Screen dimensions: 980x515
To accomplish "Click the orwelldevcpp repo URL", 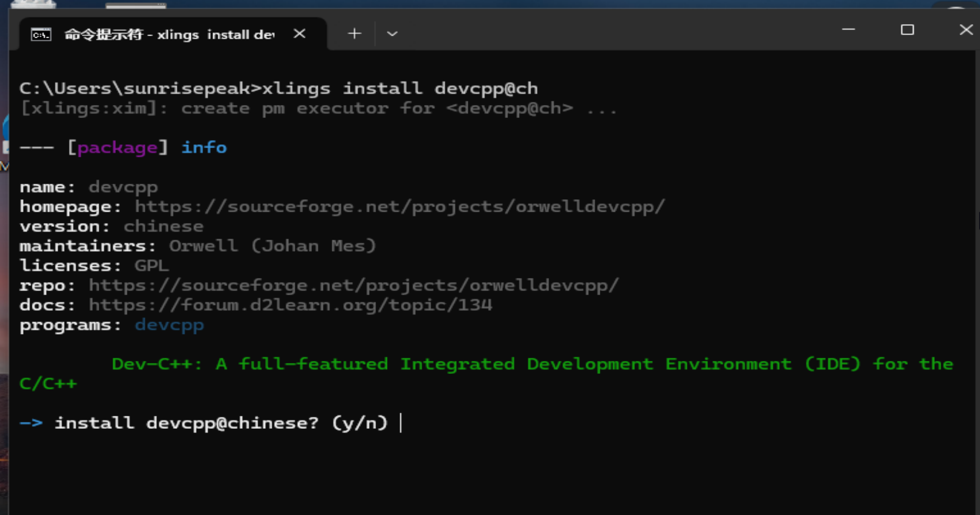I will (x=353, y=284).
